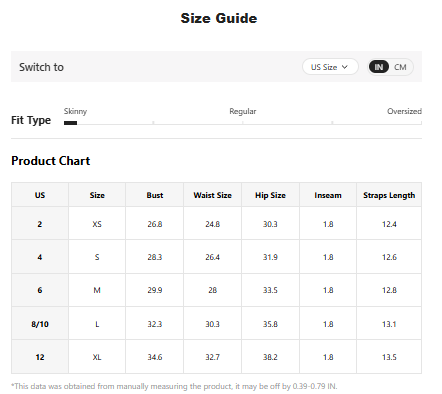
Task: Click straps length value 12.6
Action: 389,257
